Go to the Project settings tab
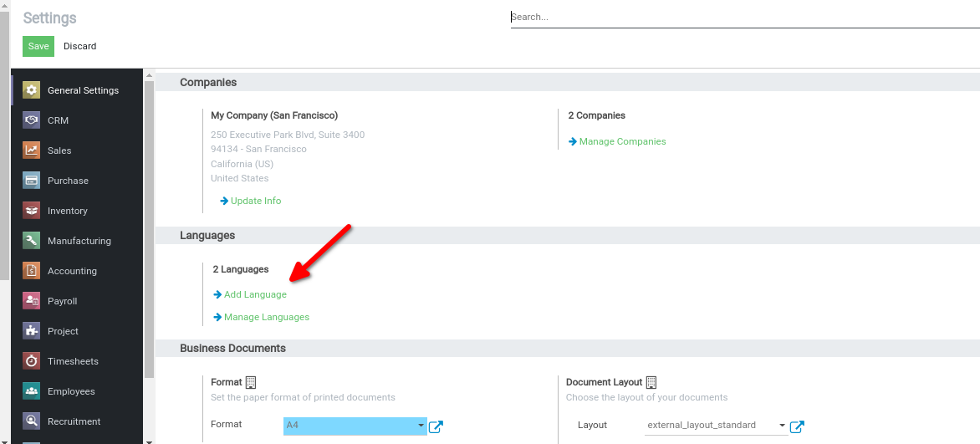The height and width of the screenshot is (444, 980). click(x=63, y=331)
